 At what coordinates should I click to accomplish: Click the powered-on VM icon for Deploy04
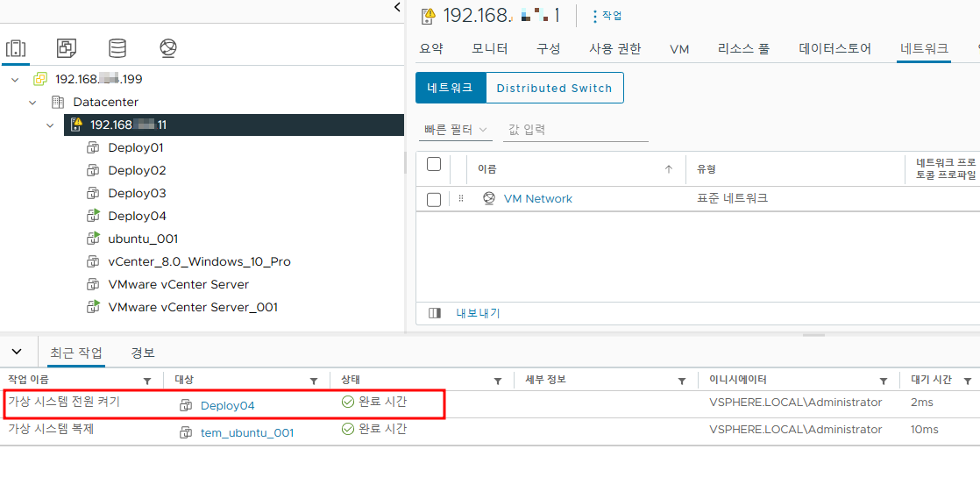(x=93, y=217)
